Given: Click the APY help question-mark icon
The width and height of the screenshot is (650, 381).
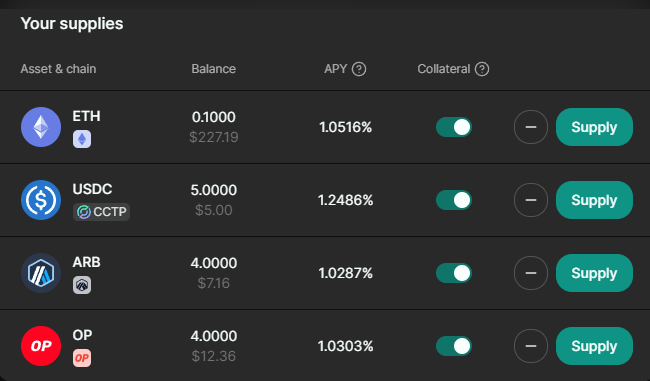Looking at the screenshot, I should 359,69.
